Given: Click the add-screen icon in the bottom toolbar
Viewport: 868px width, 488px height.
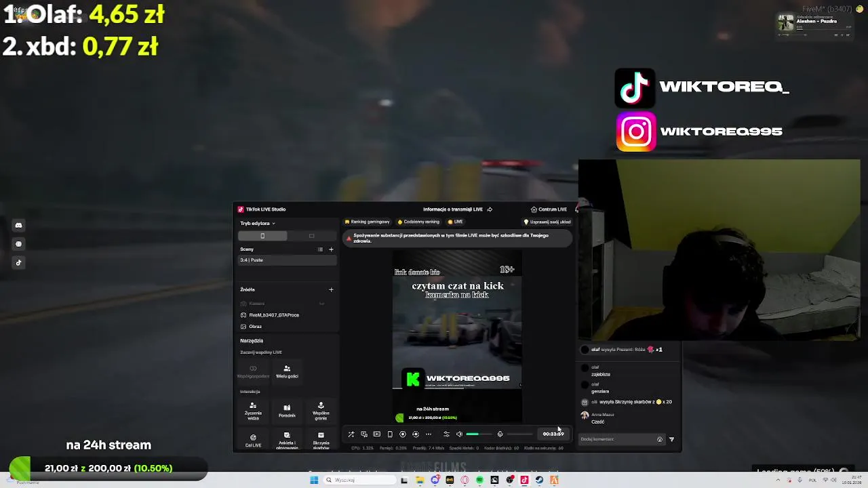Looking at the screenshot, I should pos(376,434).
